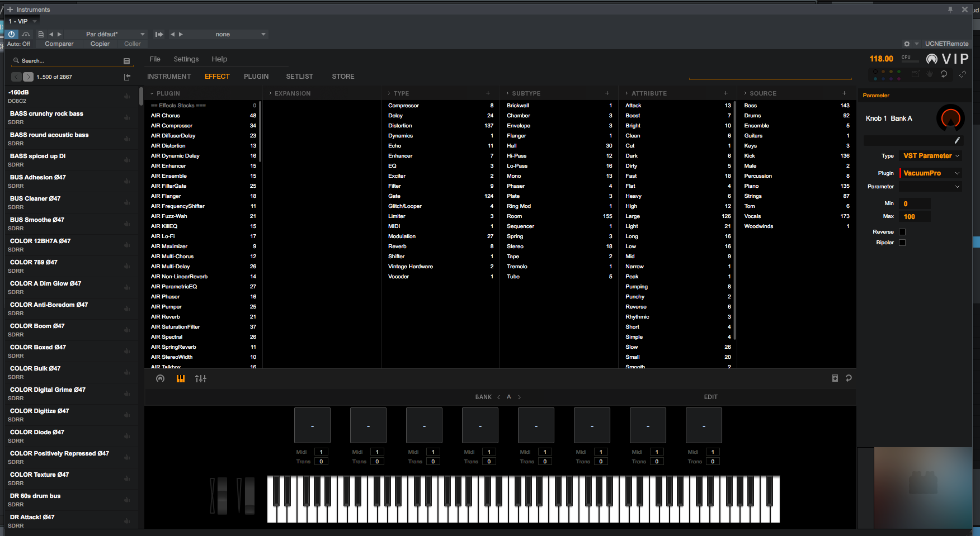Click the reset icon at the bottom bar's right end
Image resolution: width=980 pixels, height=536 pixels.
(849, 378)
